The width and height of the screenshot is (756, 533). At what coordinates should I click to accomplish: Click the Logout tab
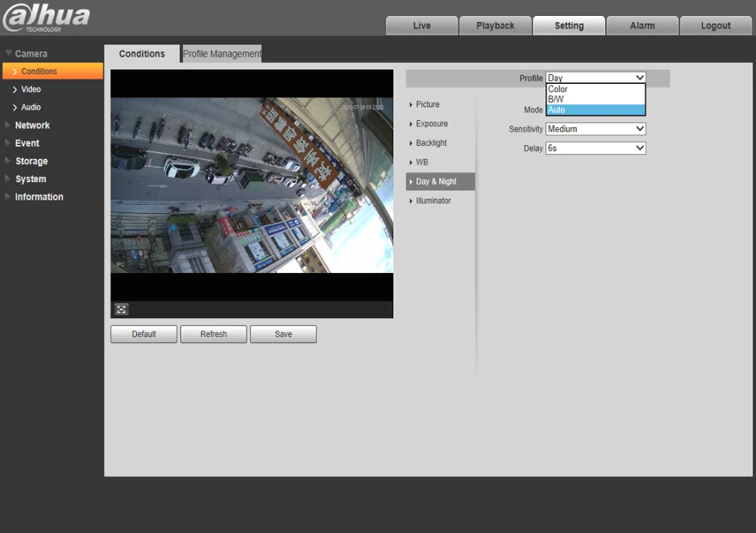pos(715,26)
